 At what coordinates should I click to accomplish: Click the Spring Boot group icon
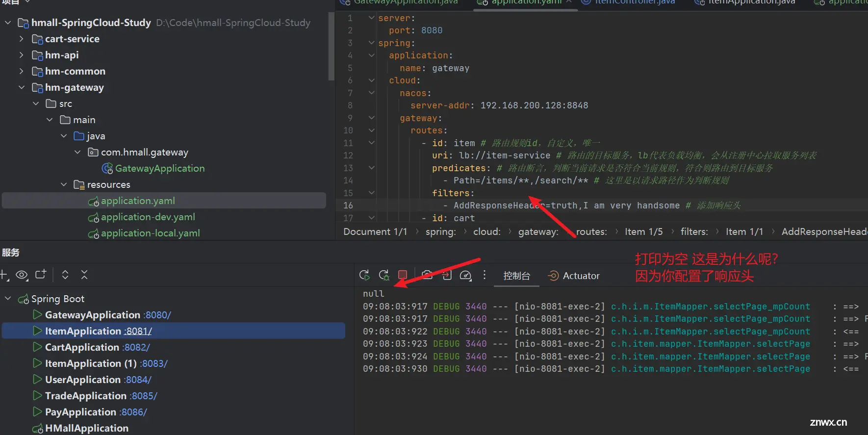24,299
